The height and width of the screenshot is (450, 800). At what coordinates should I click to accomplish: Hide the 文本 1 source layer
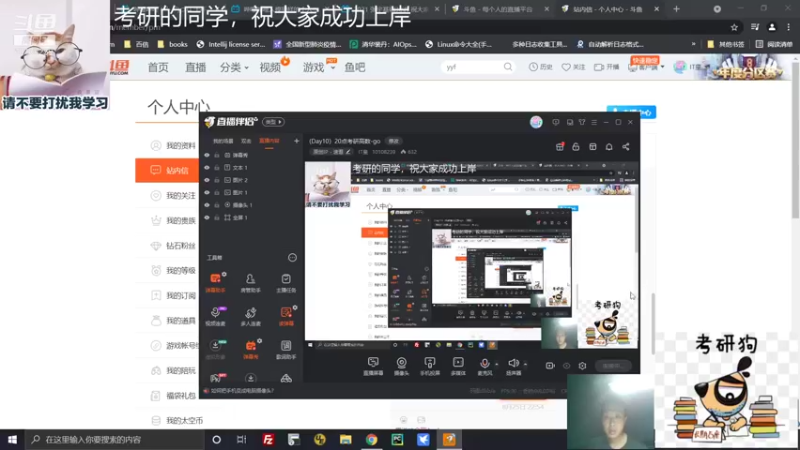207,167
